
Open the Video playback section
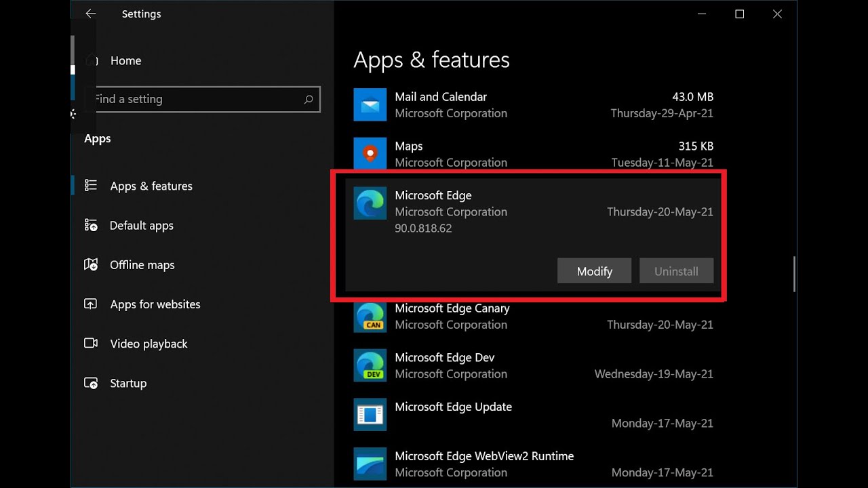(149, 344)
